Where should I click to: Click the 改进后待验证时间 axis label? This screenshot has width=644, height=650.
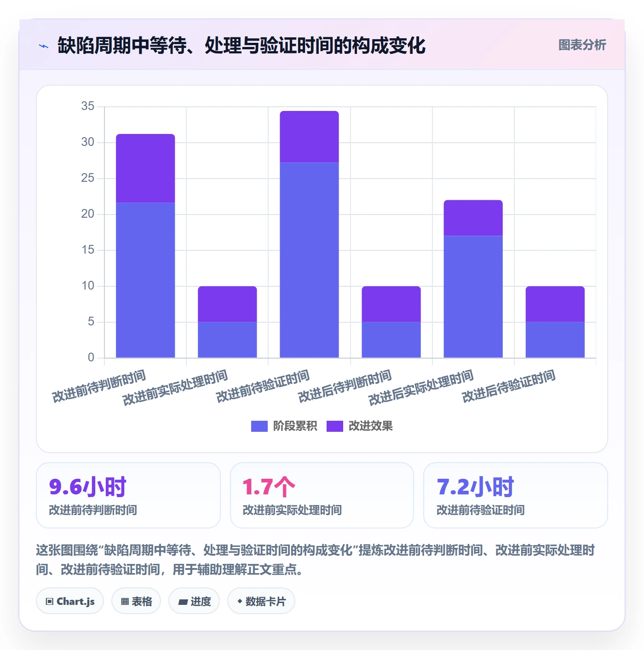(509, 386)
